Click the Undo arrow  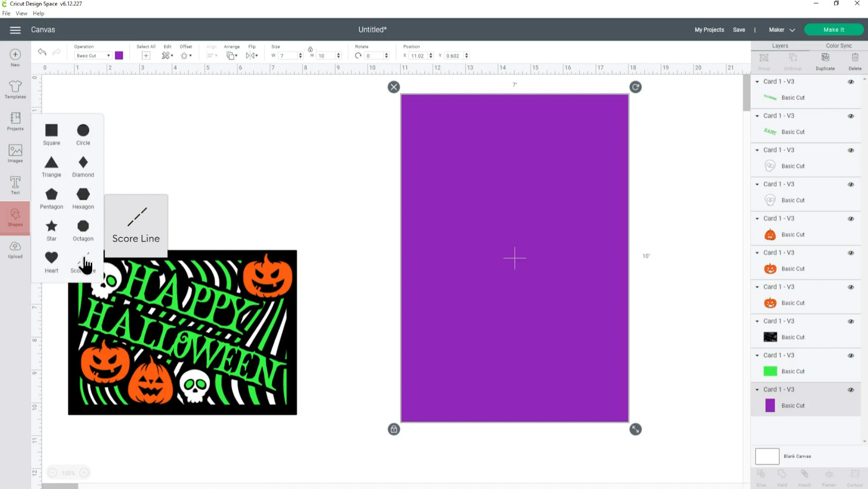[42, 52]
